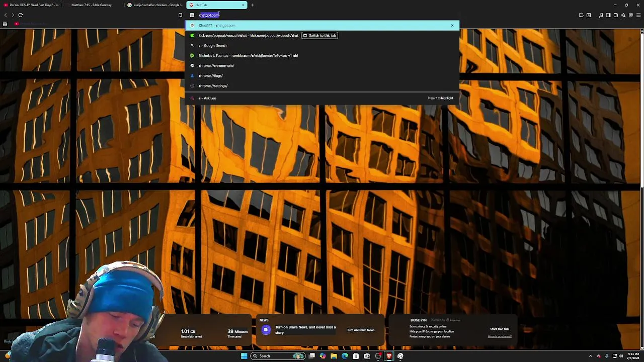Bookmark this page using the bookmark icon
Viewport: 644px width, 362px height.
[180, 15]
